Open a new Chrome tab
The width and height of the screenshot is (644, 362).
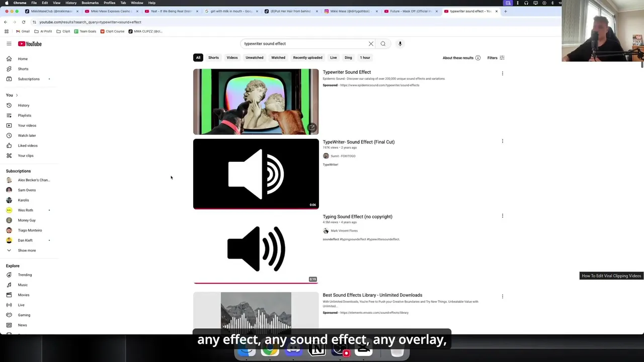click(506, 11)
